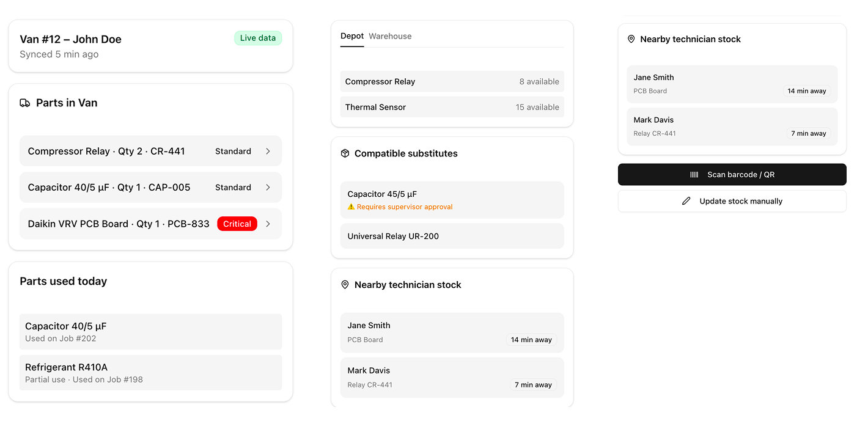
Task: Toggle the Standard badge on Compressor Relay
Action: [x=233, y=151]
